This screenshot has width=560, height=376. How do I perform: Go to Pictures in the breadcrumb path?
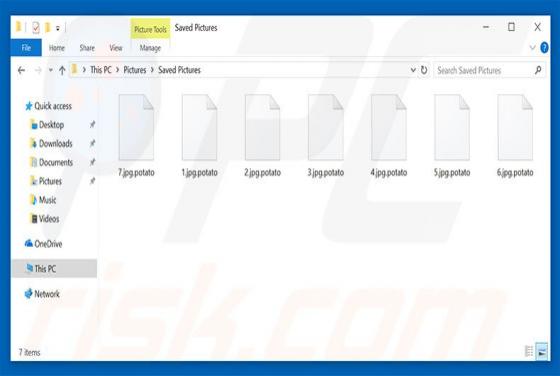point(135,70)
